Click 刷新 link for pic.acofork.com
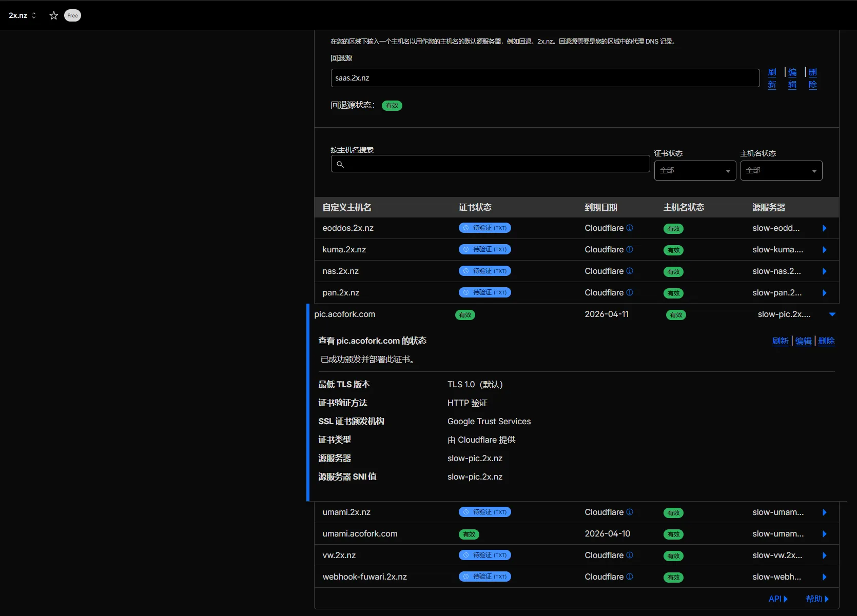 coord(780,341)
